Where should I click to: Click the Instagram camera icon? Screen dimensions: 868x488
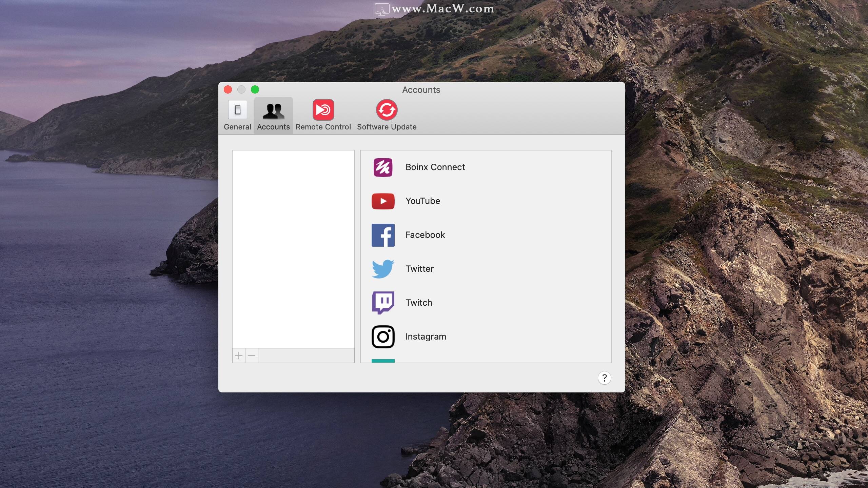tap(383, 337)
